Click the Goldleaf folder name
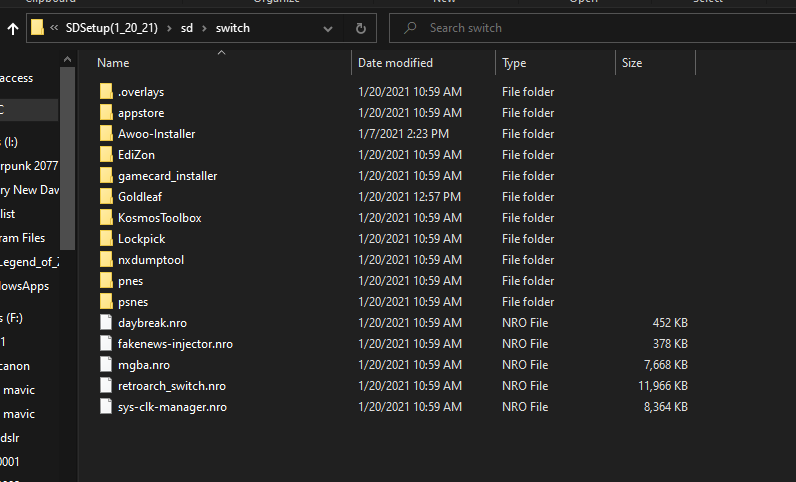Viewport: 796px width, 482px height. (x=140, y=197)
